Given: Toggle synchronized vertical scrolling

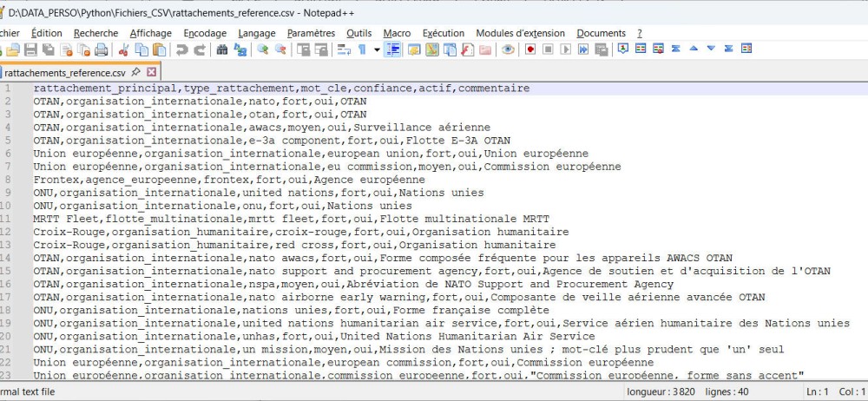Looking at the screenshot, I should [x=303, y=49].
